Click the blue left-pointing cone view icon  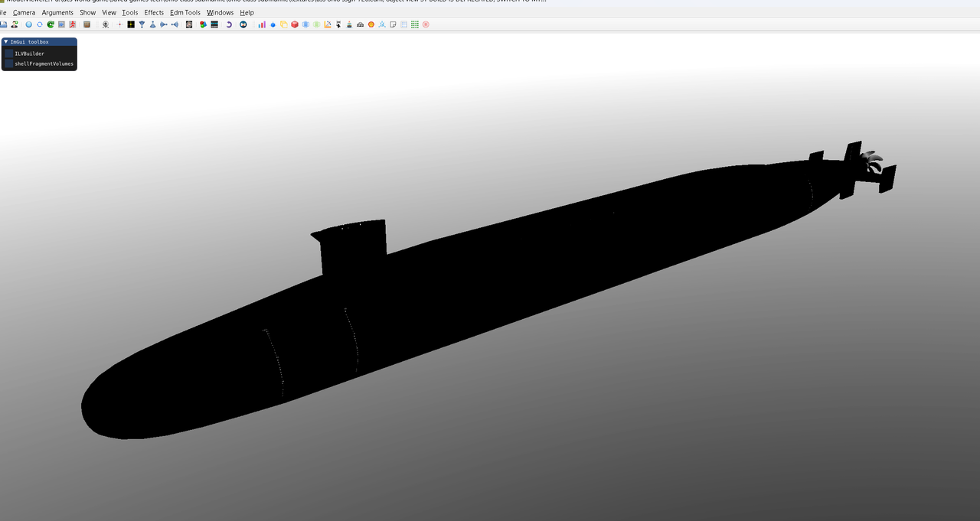175,24
